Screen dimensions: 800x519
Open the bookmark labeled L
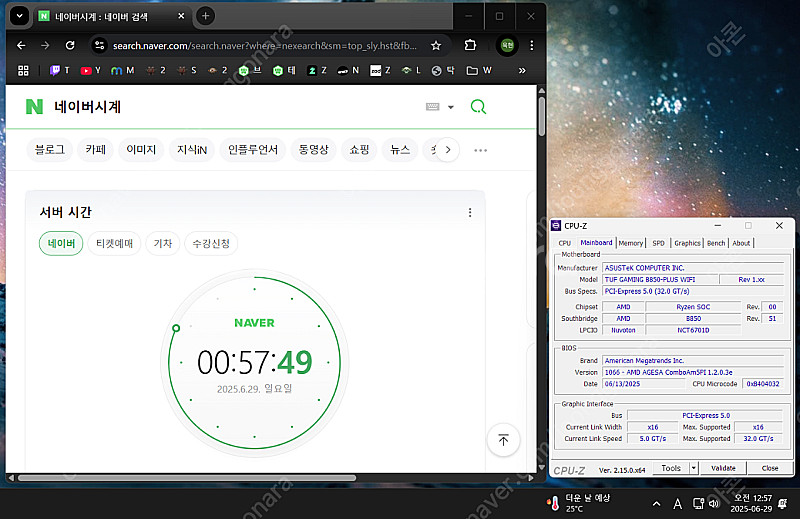(x=411, y=70)
